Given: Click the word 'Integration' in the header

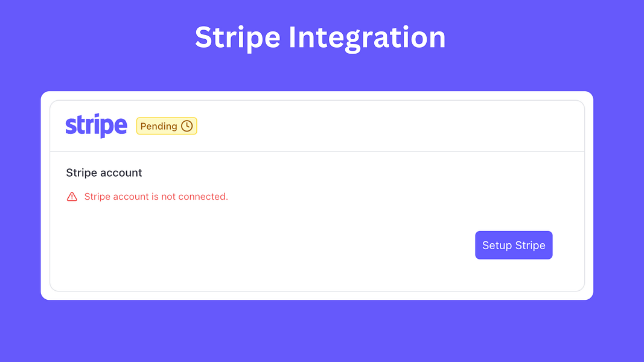Looking at the screenshot, I should (x=367, y=38).
